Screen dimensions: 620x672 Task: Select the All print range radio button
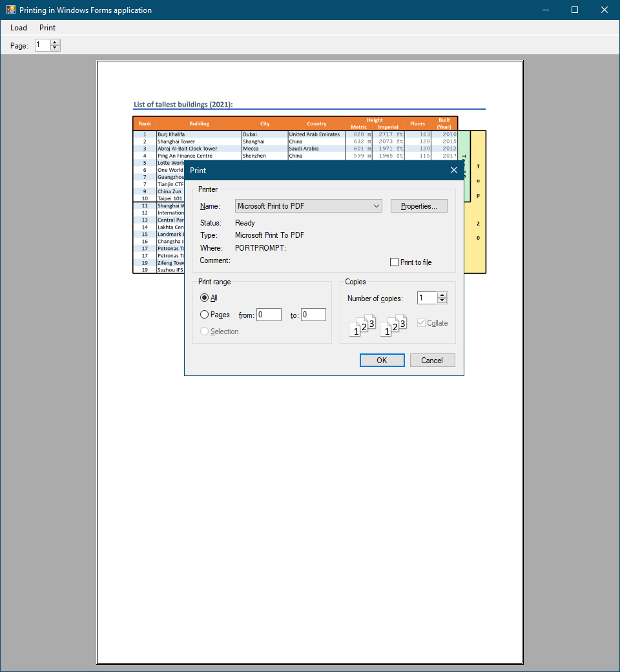click(204, 297)
